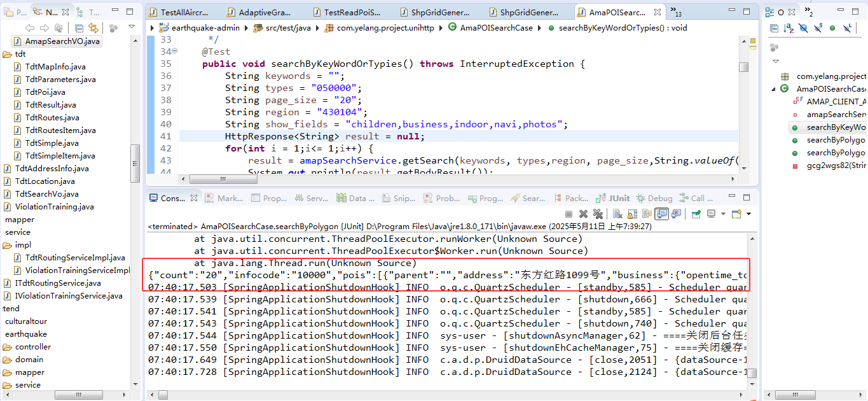Toggle Hide Fields in Outline toolbar

click(x=803, y=28)
